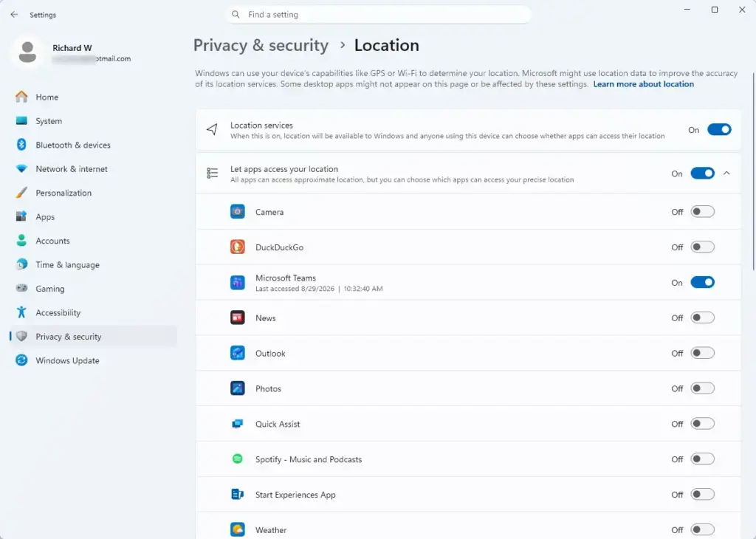756x539 pixels.
Task: Click the Richard W account name
Action: coord(72,48)
